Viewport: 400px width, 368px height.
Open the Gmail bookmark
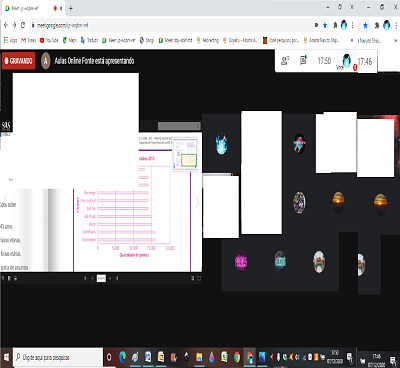tap(29, 40)
